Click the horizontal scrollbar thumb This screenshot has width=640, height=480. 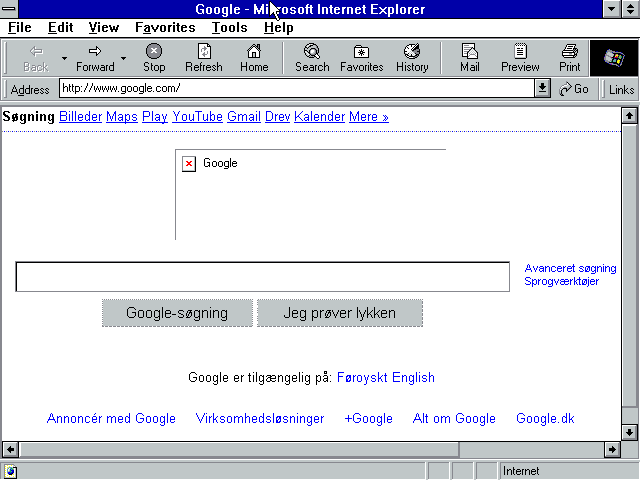(x=239, y=449)
